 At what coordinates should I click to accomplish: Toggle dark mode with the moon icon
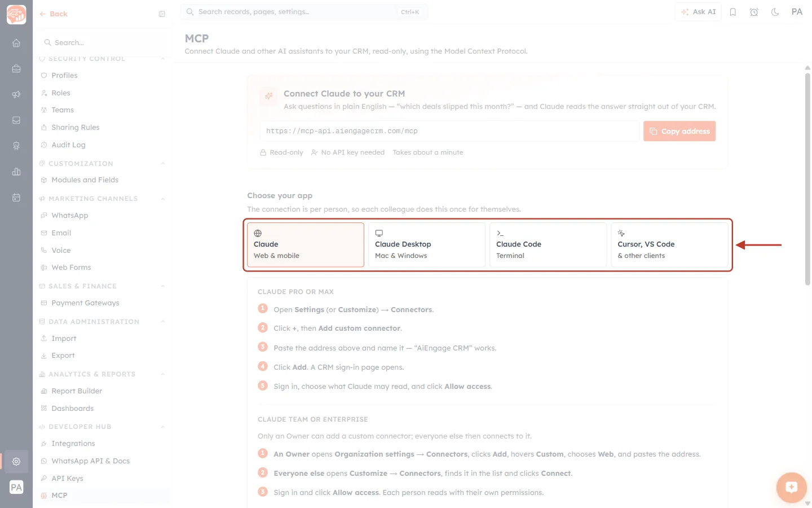tap(775, 12)
